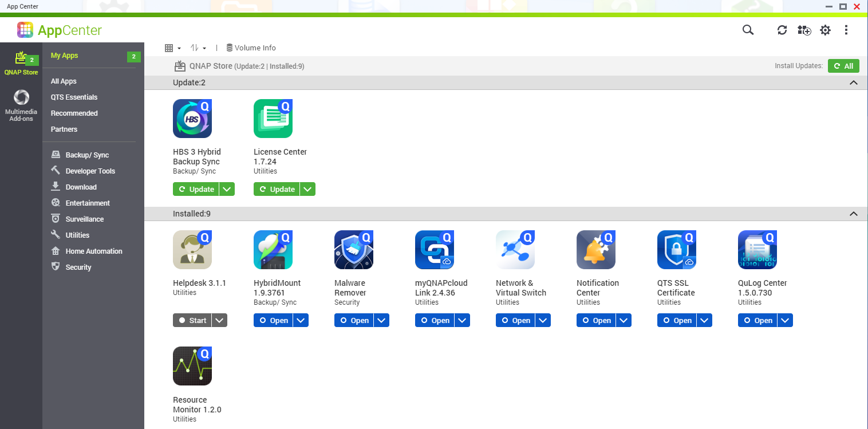Click the QTS SSL Certificate icon
868x429 pixels.
point(677,250)
